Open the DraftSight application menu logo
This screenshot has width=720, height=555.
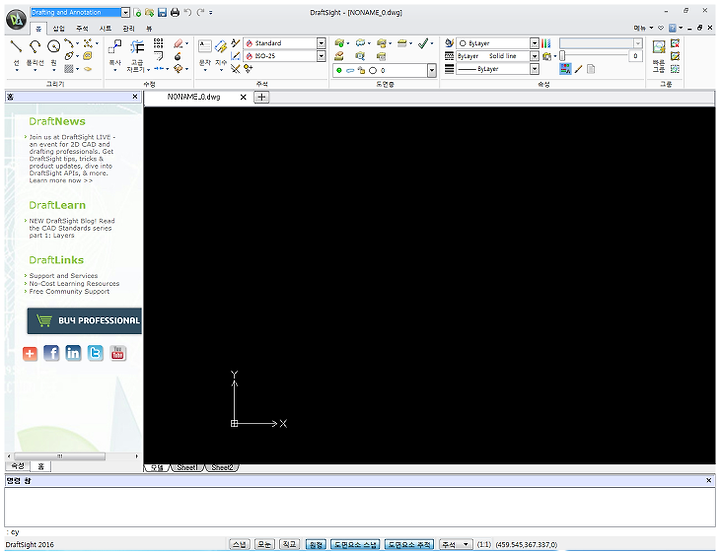pos(16,20)
